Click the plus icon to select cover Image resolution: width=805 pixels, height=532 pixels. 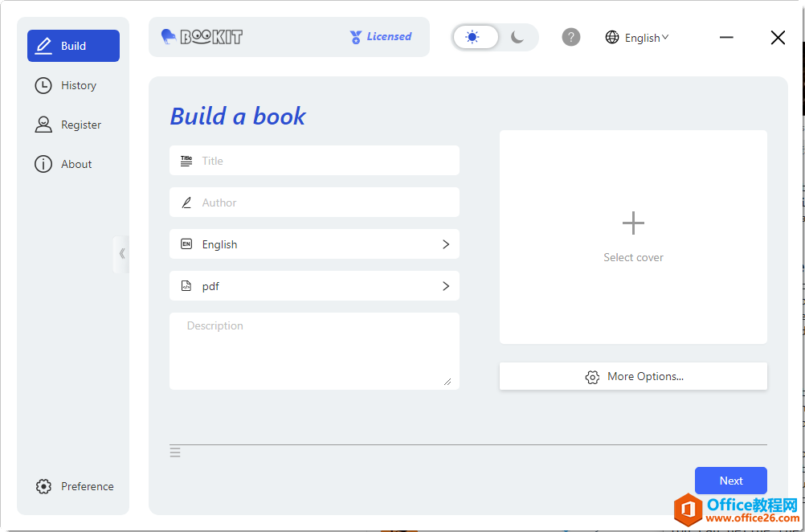pyautogui.click(x=633, y=223)
